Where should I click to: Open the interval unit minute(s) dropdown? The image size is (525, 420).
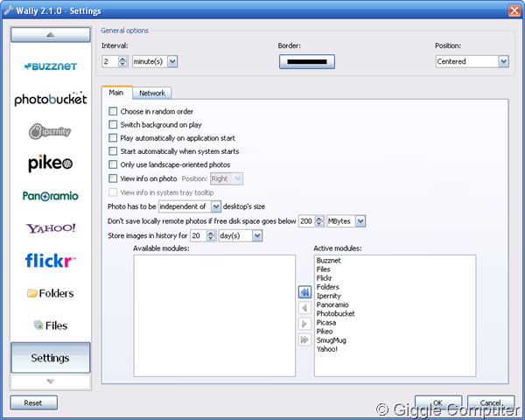coord(172,61)
